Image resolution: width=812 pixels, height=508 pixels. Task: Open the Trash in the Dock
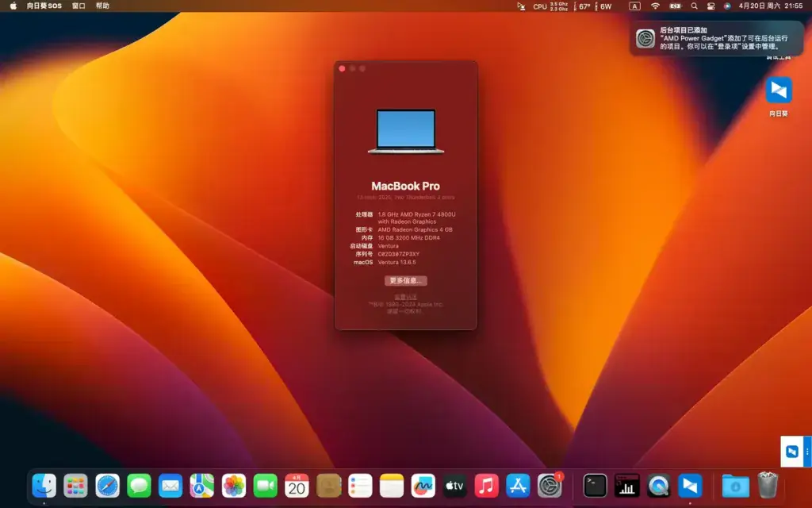(x=767, y=485)
